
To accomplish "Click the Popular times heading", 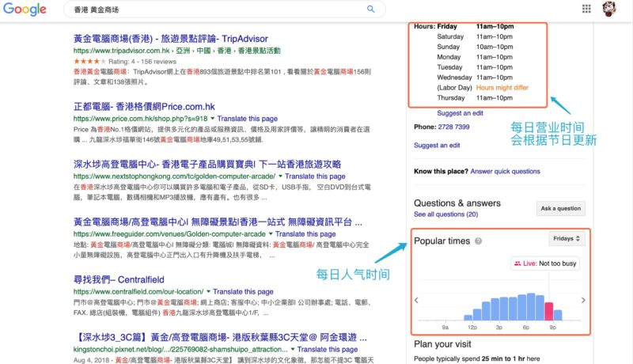I will coord(442,241).
